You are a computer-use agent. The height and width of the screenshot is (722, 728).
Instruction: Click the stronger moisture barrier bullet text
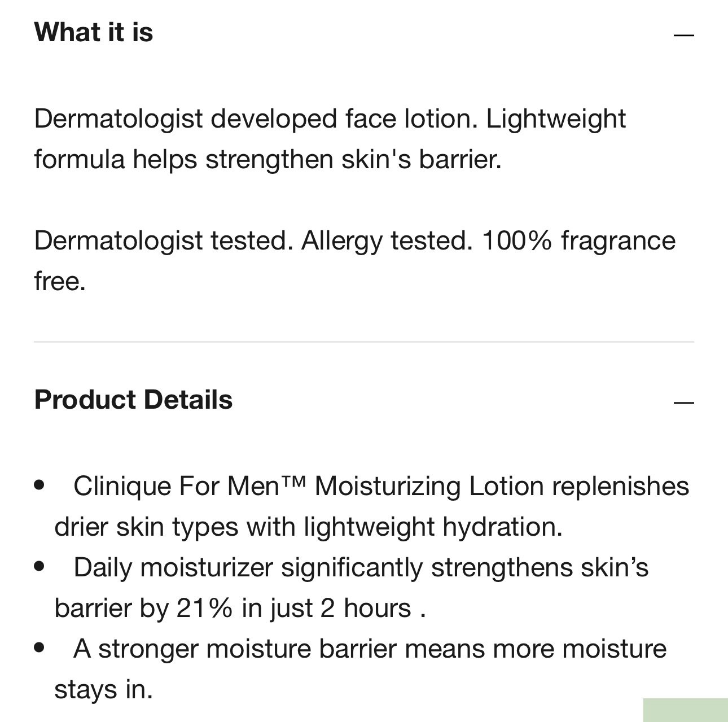tap(361, 669)
